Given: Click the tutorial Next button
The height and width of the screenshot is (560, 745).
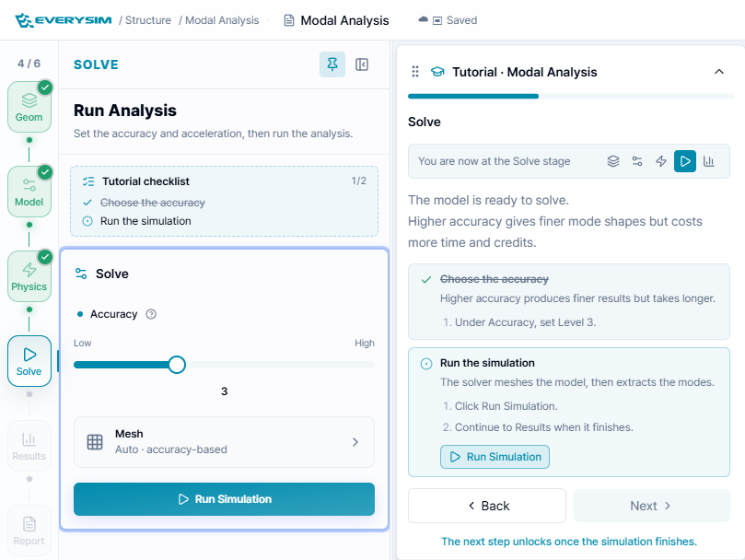Looking at the screenshot, I should click(652, 506).
